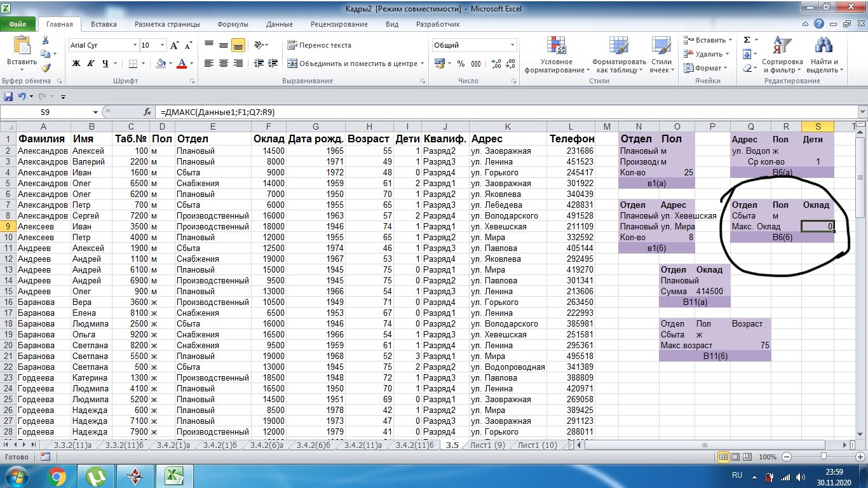The height and width of the screenshot is (488, 868).
Task: Open the font size 10 dropdown
Action: pyautogui.click(x=163, y=45)
